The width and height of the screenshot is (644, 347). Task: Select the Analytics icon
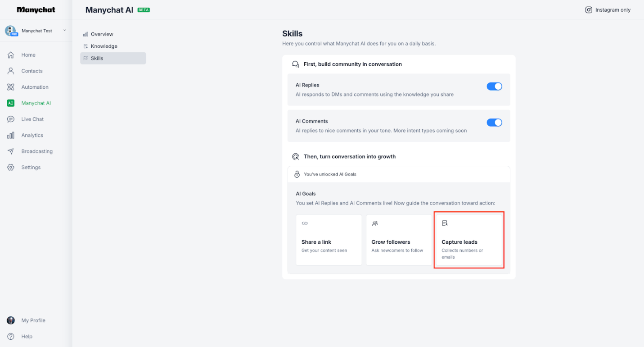coord(10,135)
